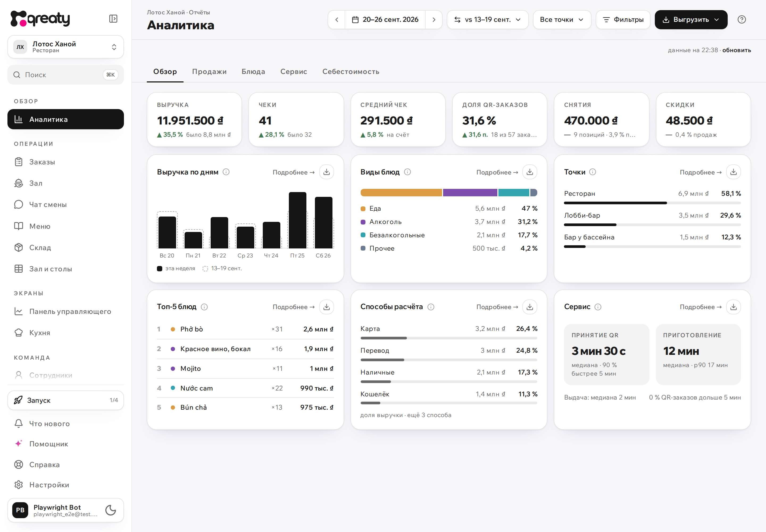
Task: Switch to the Продажи tab
Action: click(209, 72)
